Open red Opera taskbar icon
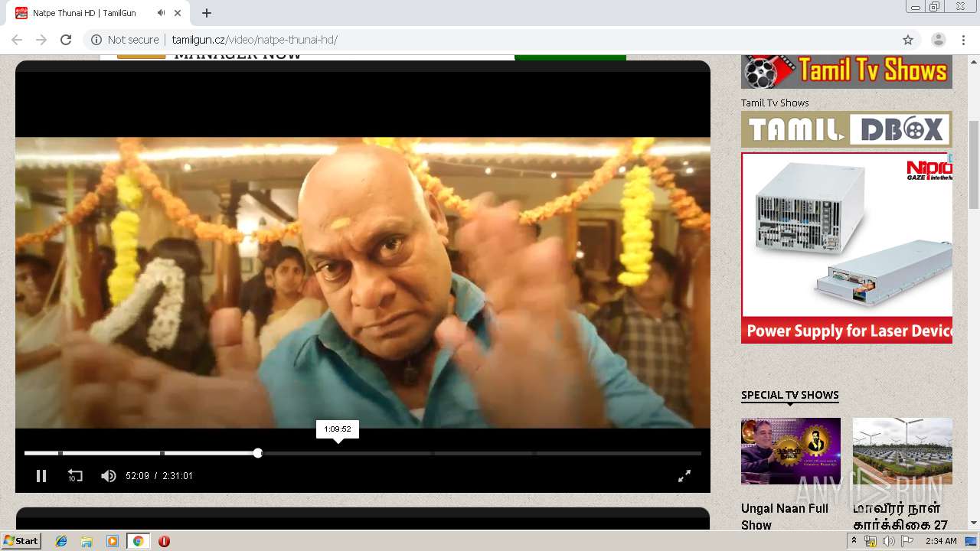This screenshot has width=980, height=551. tap(164, 541)
